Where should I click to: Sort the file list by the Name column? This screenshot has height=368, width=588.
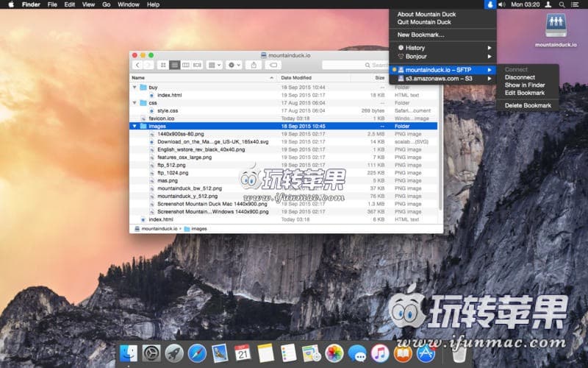pos(203,78)
